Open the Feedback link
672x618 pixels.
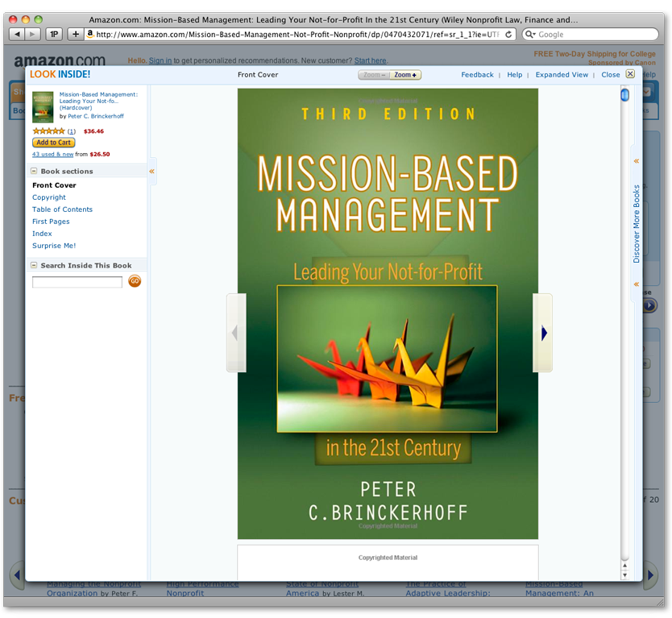coord(478,75)
